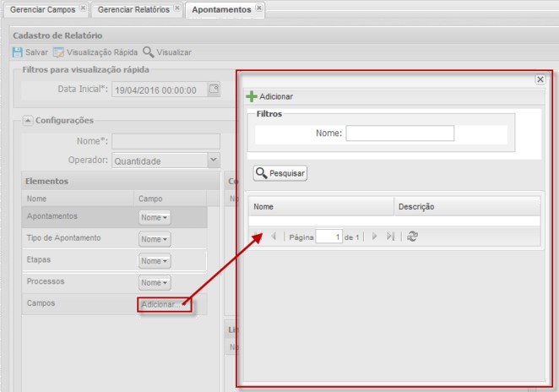Image resolution: width=559 pixels, height=392 pixels.
Task: Switch to the Gerenciar Campos tab
Action: (42, 9)
